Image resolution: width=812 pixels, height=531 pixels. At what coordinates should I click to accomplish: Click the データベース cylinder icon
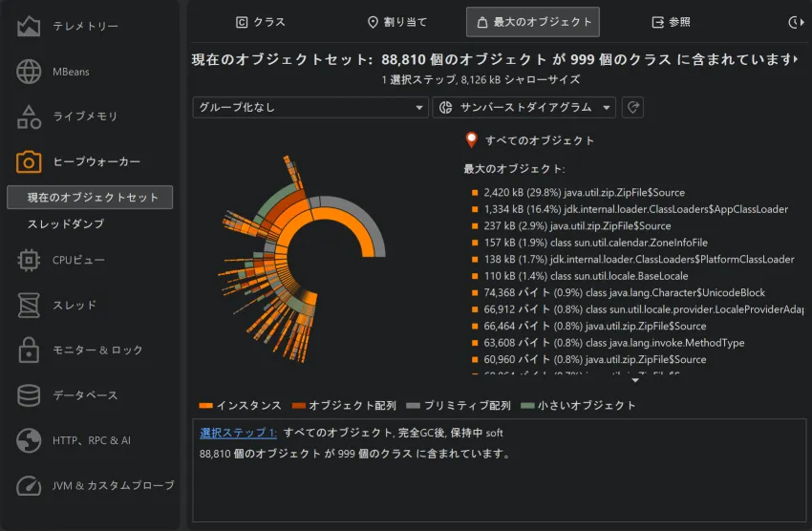pyautogui.click(x=29, y=395)
